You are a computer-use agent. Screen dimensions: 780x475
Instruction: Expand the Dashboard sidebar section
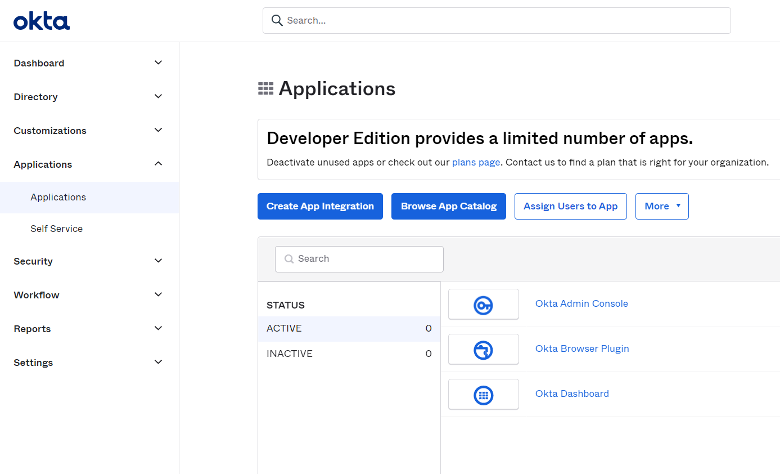pyautogui.click(x=158, y=63)
